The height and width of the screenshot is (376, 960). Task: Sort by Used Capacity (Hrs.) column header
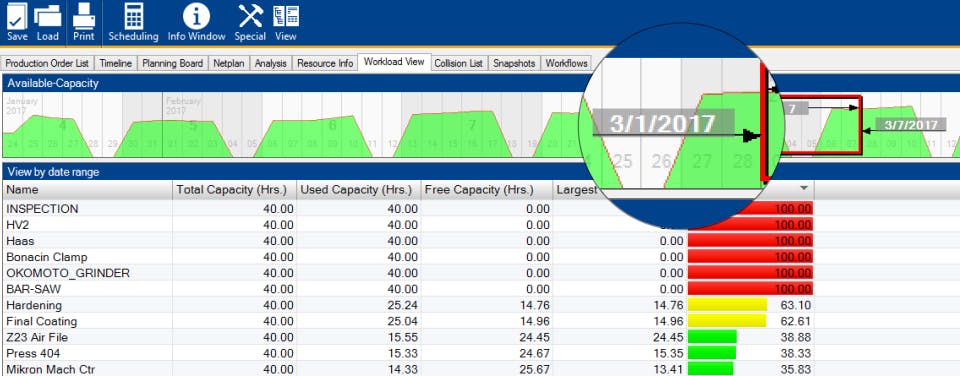pyautogui.click(x=359, y=190)
